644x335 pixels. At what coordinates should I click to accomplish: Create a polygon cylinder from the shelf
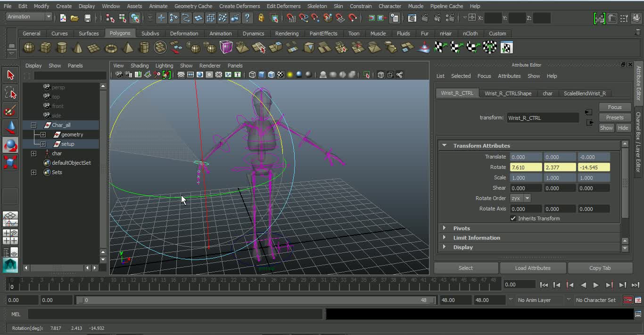[x=62, y=48]
